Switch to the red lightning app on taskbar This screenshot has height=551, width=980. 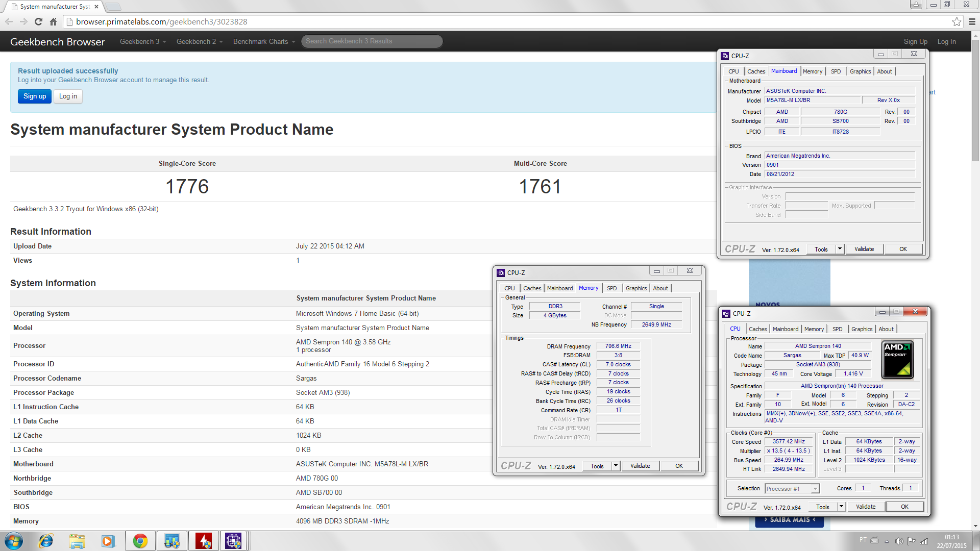click(203, 541)
